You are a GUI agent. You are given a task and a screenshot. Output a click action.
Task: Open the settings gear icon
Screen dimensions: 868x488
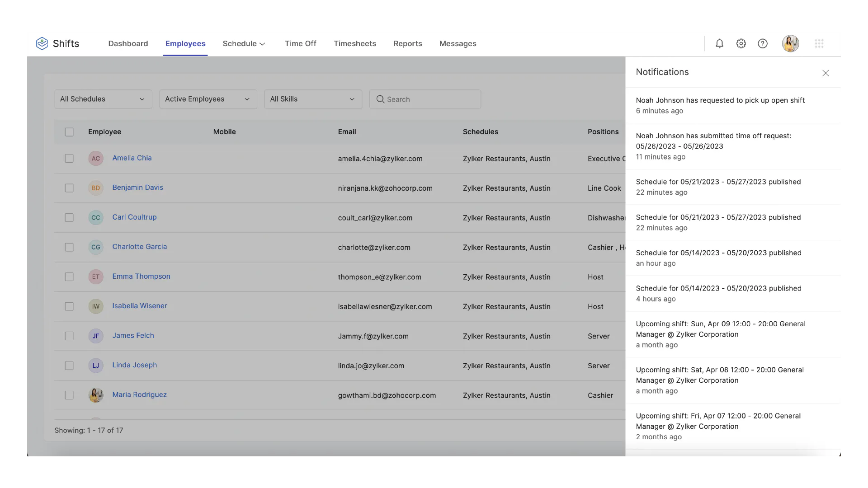coord(741,43)
